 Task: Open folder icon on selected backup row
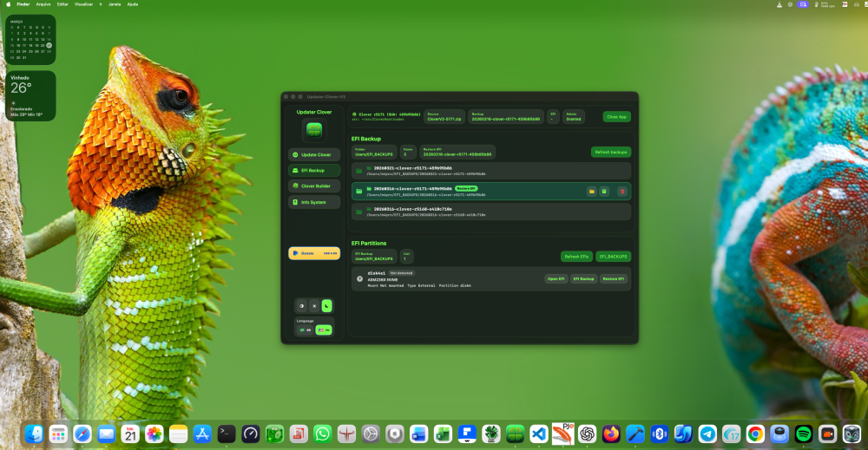point(591,192)
